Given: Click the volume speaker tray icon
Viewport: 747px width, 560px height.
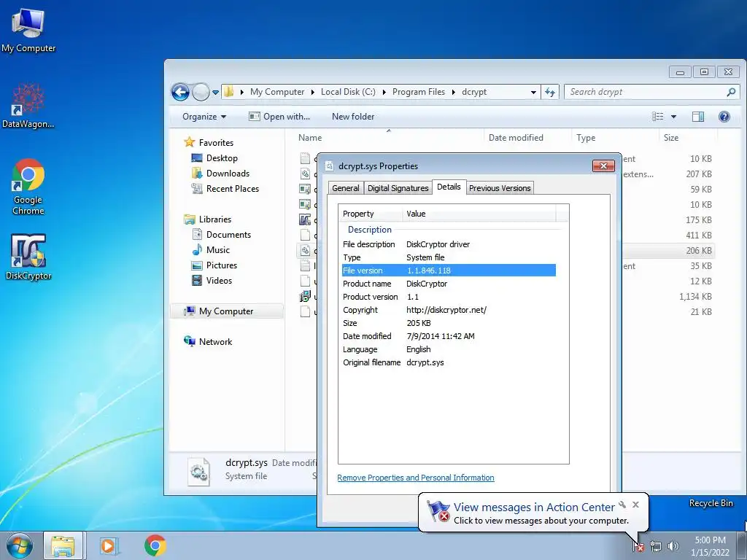Looking at the screenshot, I should point(673,546).
